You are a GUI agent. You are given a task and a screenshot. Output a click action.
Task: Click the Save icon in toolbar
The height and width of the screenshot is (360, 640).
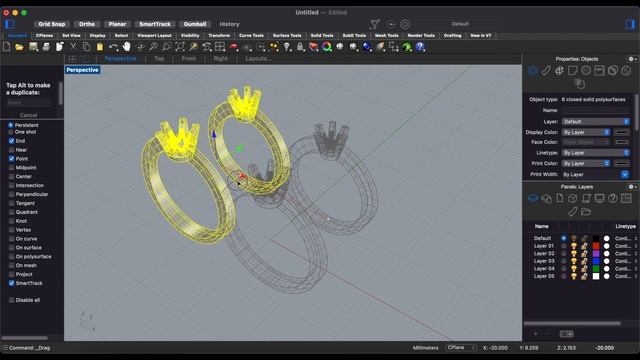pyautogui.click(x=33, y=47)
